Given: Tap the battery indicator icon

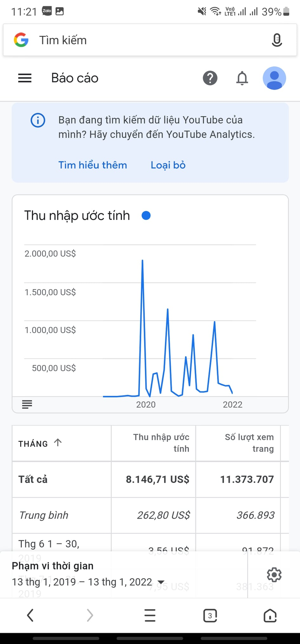Looking at the screenshot, I should (x=286, y=11).
